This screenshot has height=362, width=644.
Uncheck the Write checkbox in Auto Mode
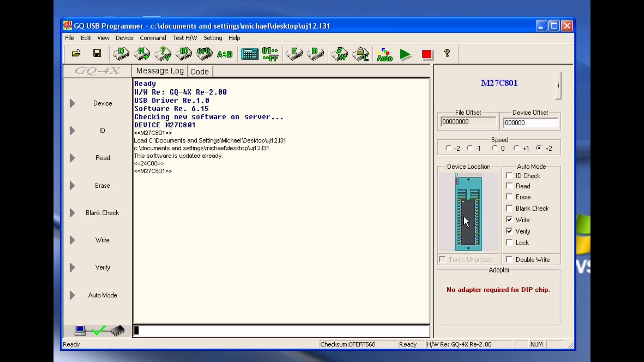tap(509, 220)
